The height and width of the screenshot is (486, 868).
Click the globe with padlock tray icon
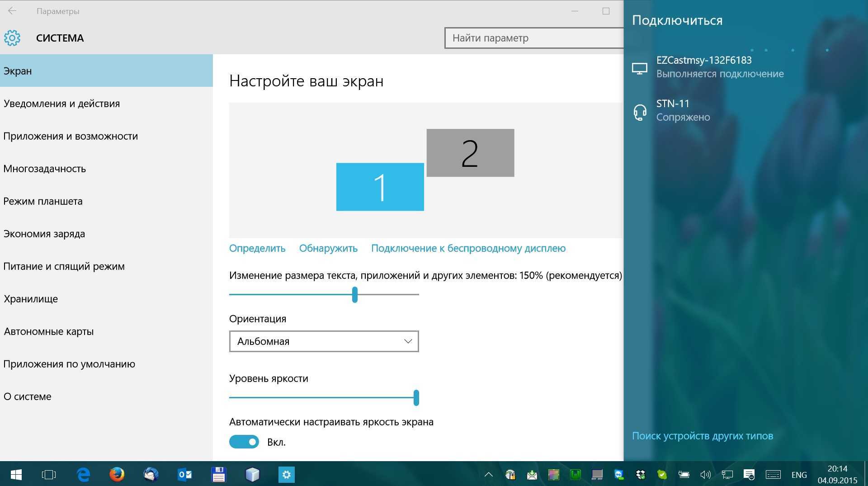[510, 475]
